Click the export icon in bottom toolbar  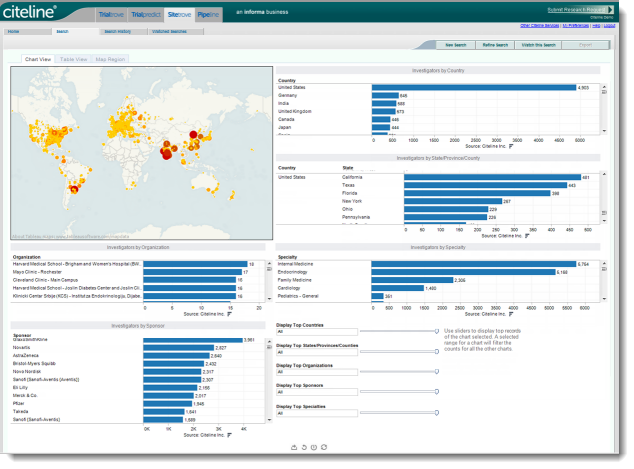[293, 446]
